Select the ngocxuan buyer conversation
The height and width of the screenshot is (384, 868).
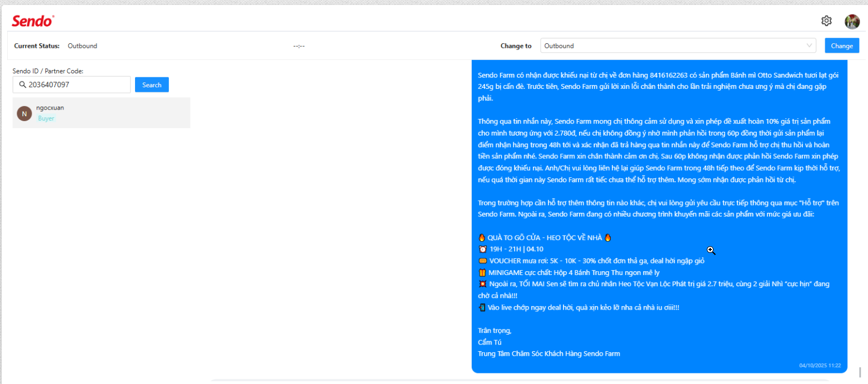(x=101, y=113)
